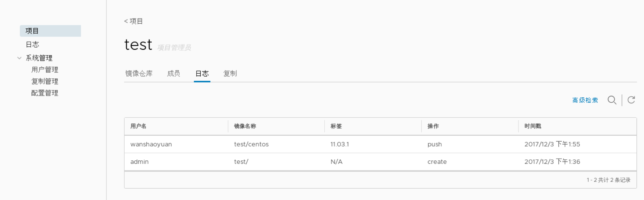This screenshot has width=644, height=200.
Task: Click the 高级检索 link
Action: (x=585, y=100)
